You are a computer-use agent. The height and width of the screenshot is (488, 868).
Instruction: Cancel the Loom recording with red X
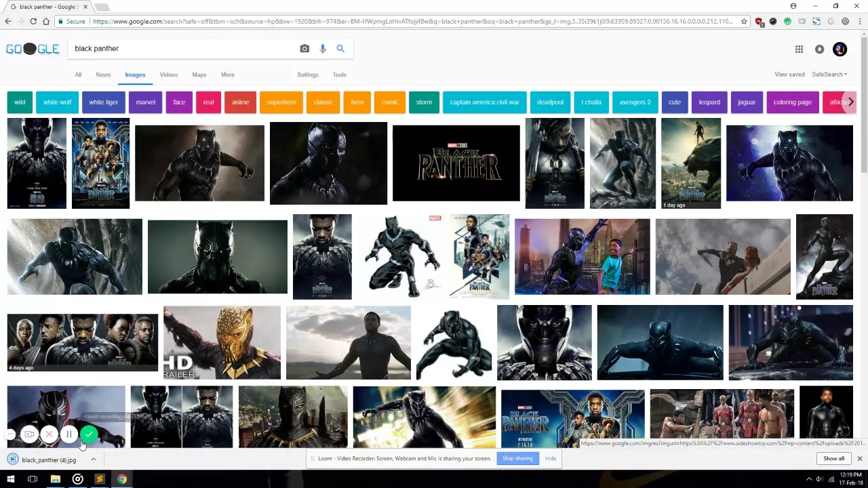49,434
